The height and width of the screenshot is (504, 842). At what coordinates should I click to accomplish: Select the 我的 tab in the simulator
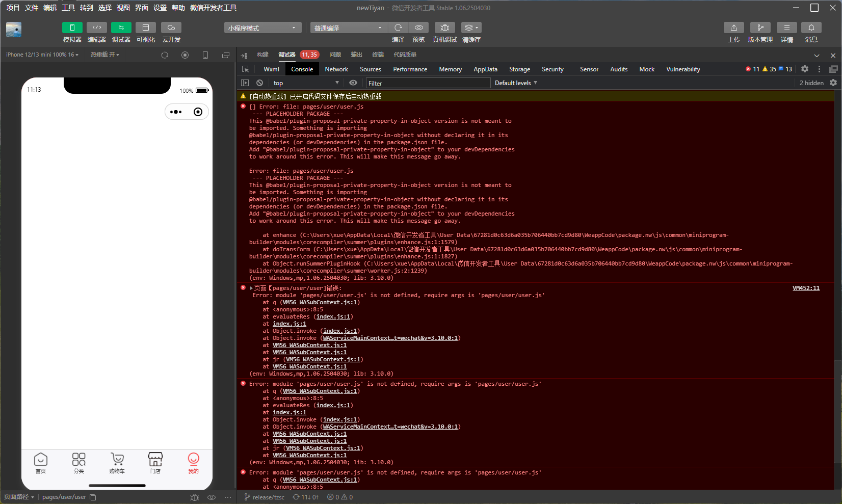[194, 463]
